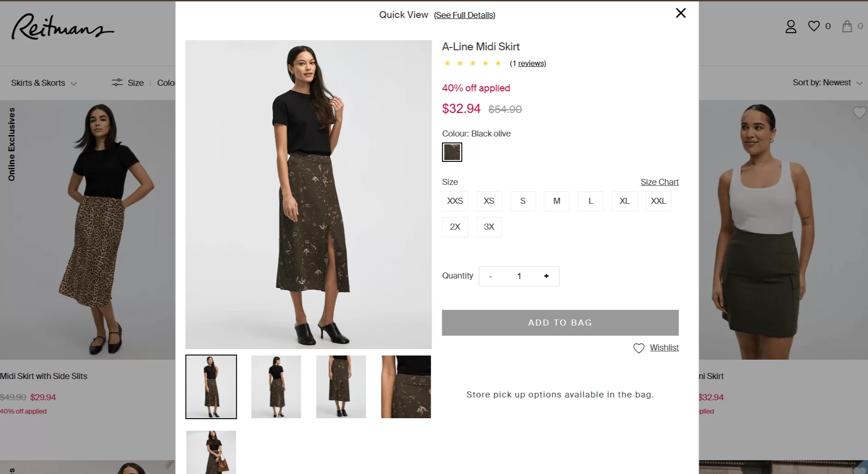Viewport: 868px width, 474px height.
Task: Click the filter sliders icon beside Size
Action: coord(117,82)
